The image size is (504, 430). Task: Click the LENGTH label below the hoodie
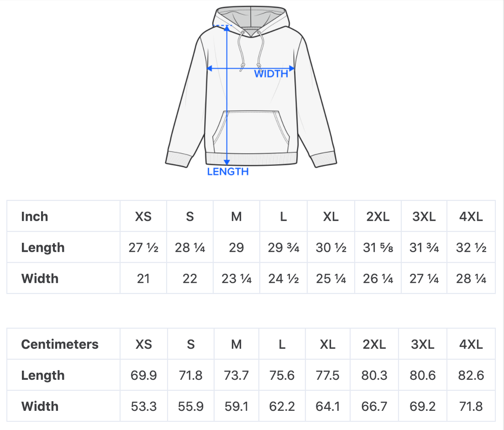(228, 172)
